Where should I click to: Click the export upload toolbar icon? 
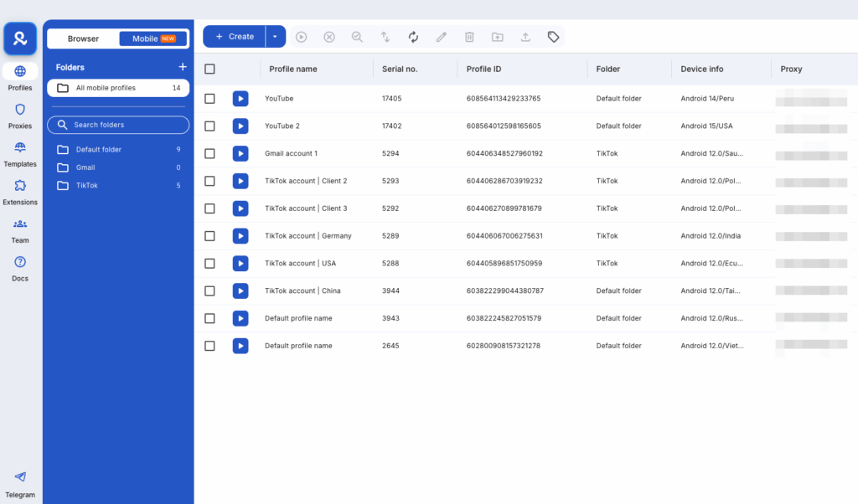525,37
